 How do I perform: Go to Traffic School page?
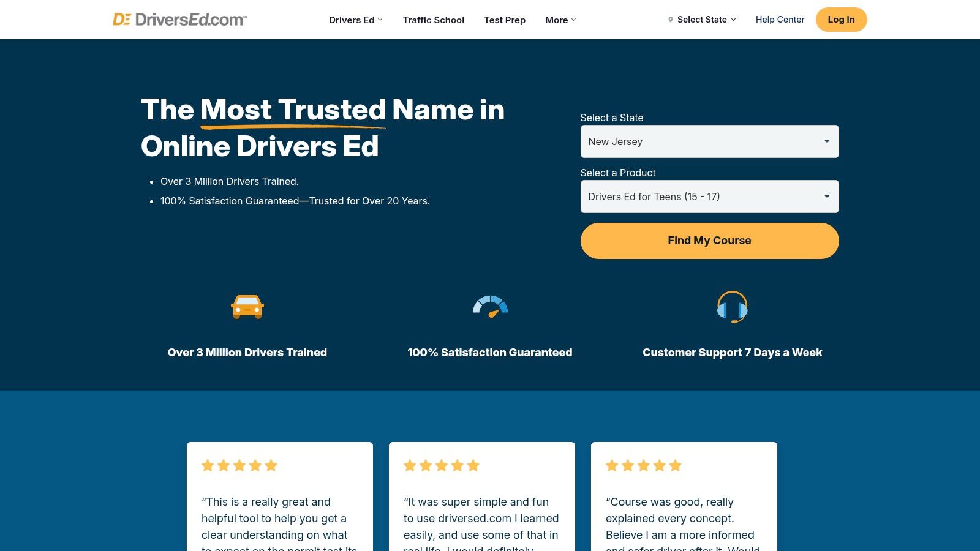[x=434, y=20]
